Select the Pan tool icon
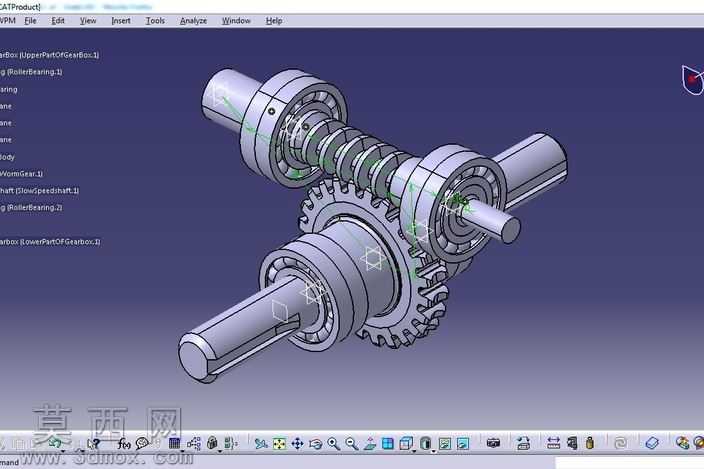 click(x=297, y=444)
